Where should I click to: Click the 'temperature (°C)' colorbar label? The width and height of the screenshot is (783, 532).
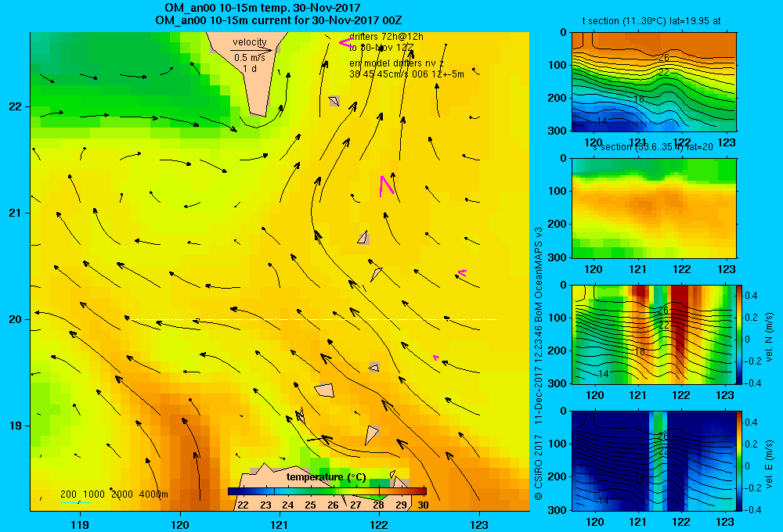click(x=326, y=477)
